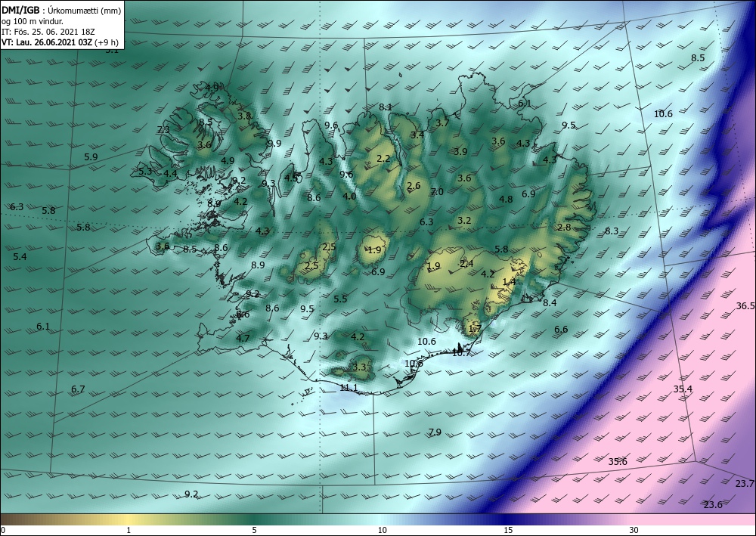
Task: Click the value 36.5 in the pink area
Action: [x=745, y=306]
